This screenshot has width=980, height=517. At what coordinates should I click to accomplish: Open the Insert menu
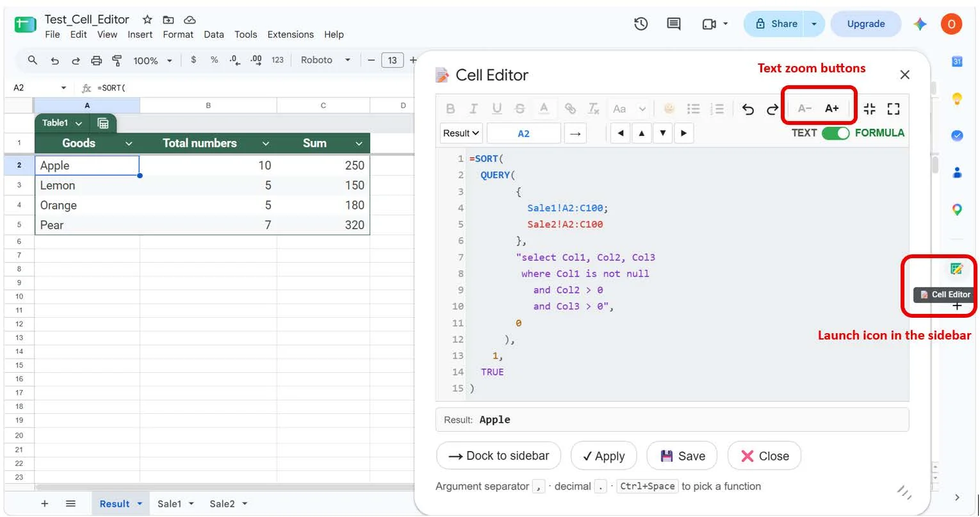tap(140, 35)
